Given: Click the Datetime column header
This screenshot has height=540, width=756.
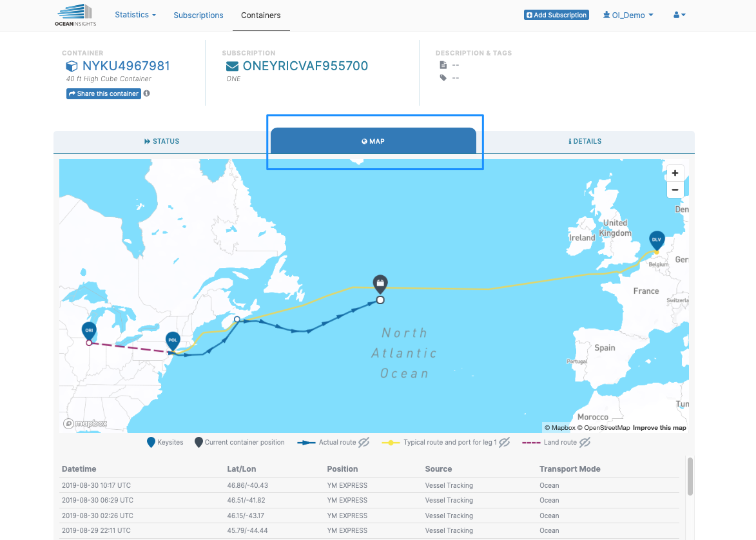Looking at the screenshot, I should tap(79, 468).
